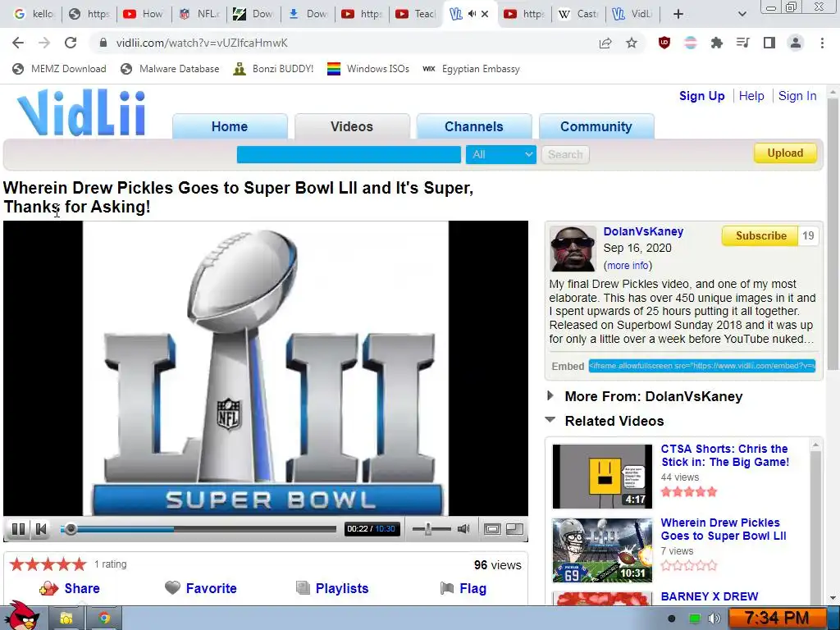Go back with the browser back arrow
The image size is (840, 630).
[x=18, y=43]
